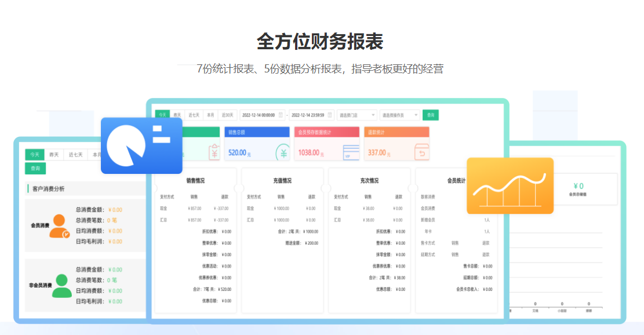Click the calendar icon beside the start date
The image size is (644, 335).
tap(281, 115)
